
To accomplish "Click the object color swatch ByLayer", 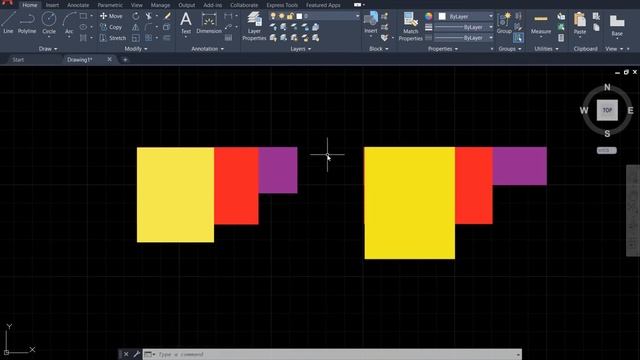I will pyautogui.click(x=442, y=16).
